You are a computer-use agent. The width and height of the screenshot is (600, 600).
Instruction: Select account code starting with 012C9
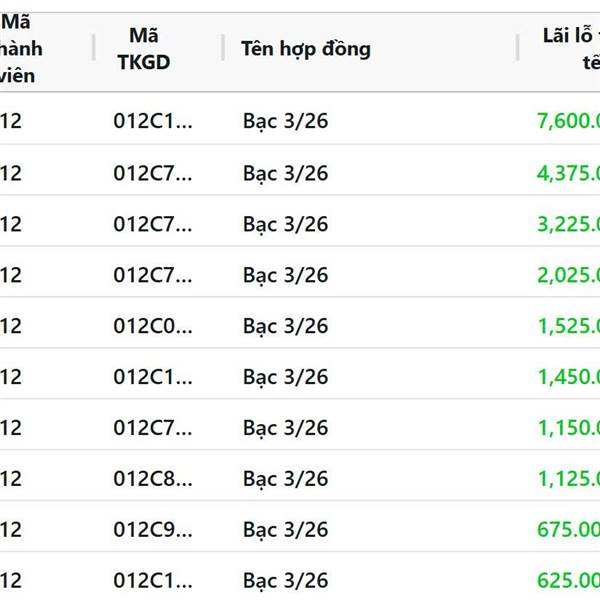(x=153, y=529)
